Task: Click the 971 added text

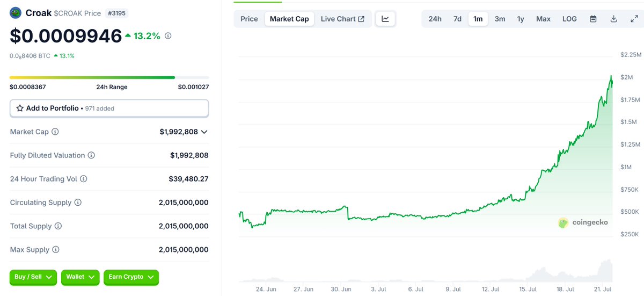Action: coord(99,109)
